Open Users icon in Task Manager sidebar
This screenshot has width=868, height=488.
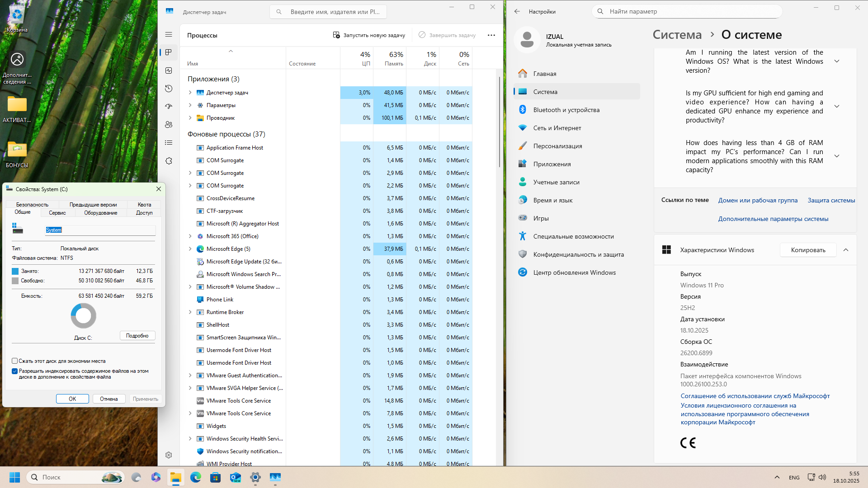pyautogui.click(x=169, y=125)
